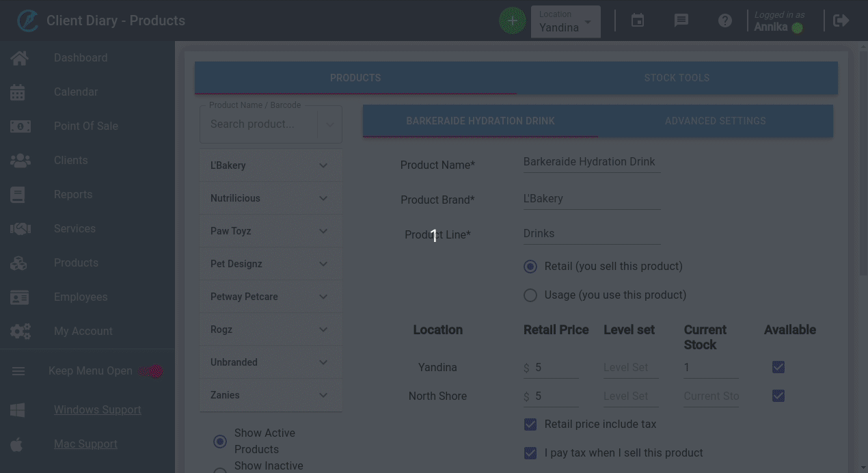Go to Point Of Sale in sidebar

[86, 126]
